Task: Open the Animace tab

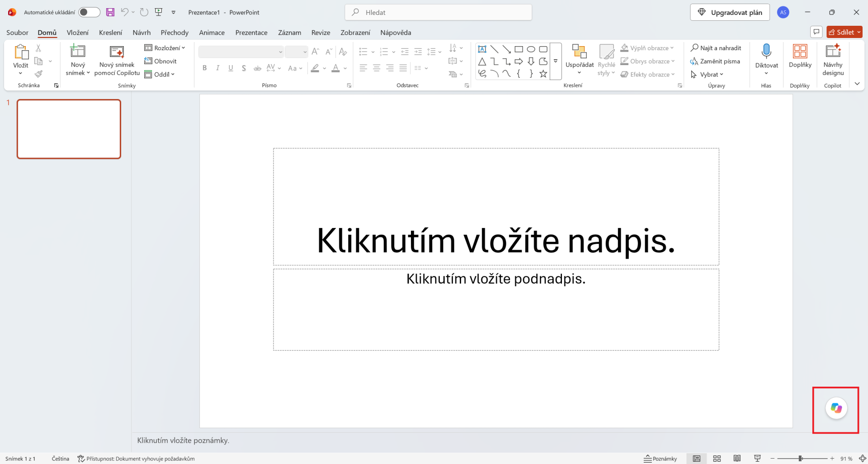Action: [212, 33]
